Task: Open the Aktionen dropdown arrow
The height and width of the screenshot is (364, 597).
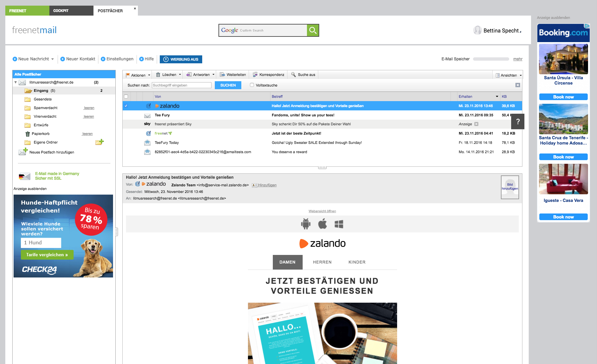Action: (149, 75)
